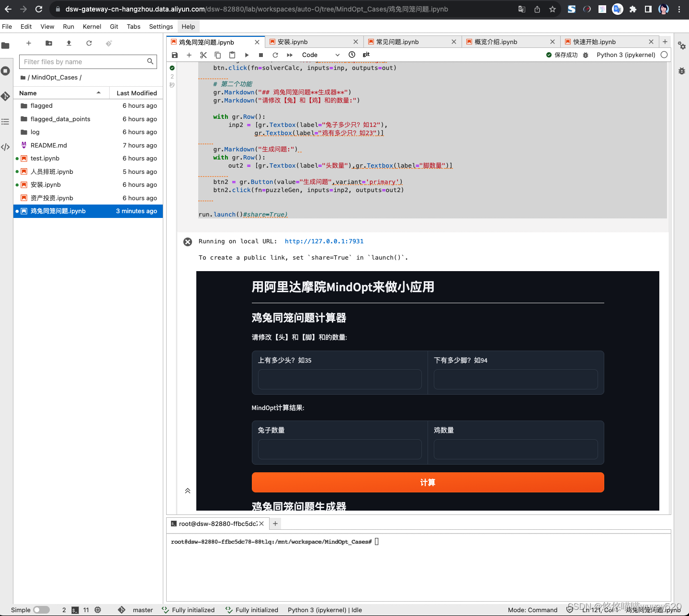Reload the browser page
The image size is (689, 616).
[x=39, y=9]
